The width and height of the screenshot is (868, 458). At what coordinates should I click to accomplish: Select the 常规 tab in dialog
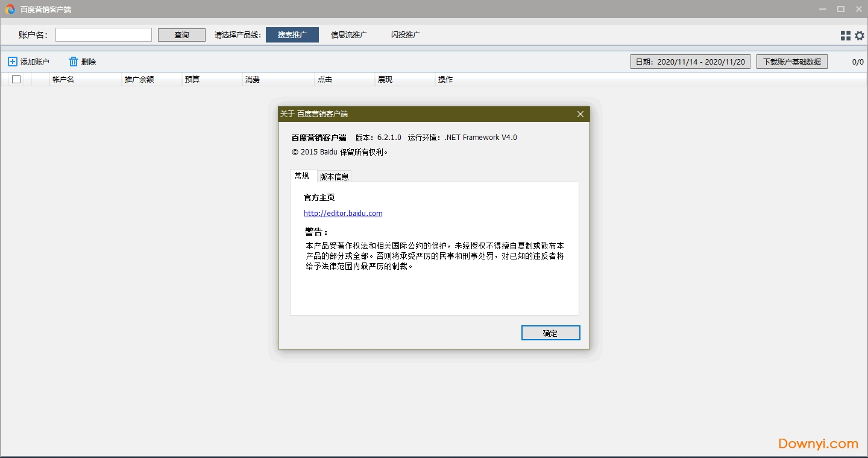click(x=302, y=176)
